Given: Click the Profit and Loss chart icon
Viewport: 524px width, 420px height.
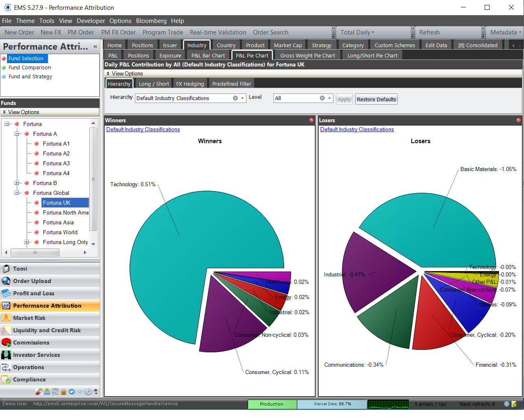Looking at the screenshot, I should click(6, 293).
